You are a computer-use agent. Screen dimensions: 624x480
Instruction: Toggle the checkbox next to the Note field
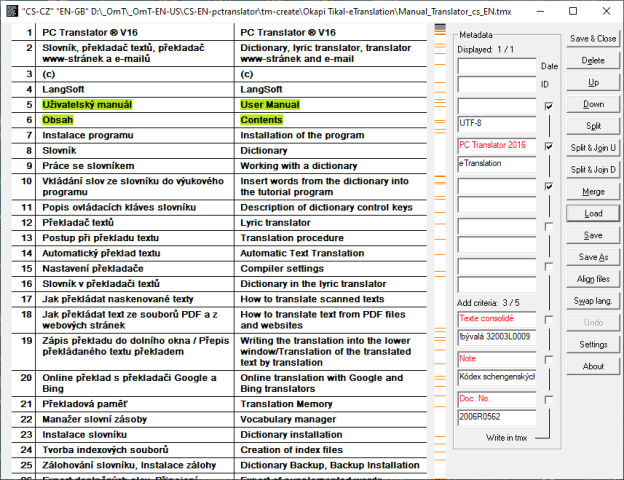click(549, 360)
